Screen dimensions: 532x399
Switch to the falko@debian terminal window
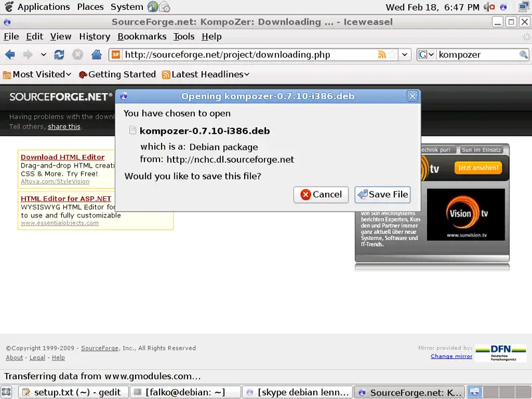pyautogui.click(x=186, y=392)
